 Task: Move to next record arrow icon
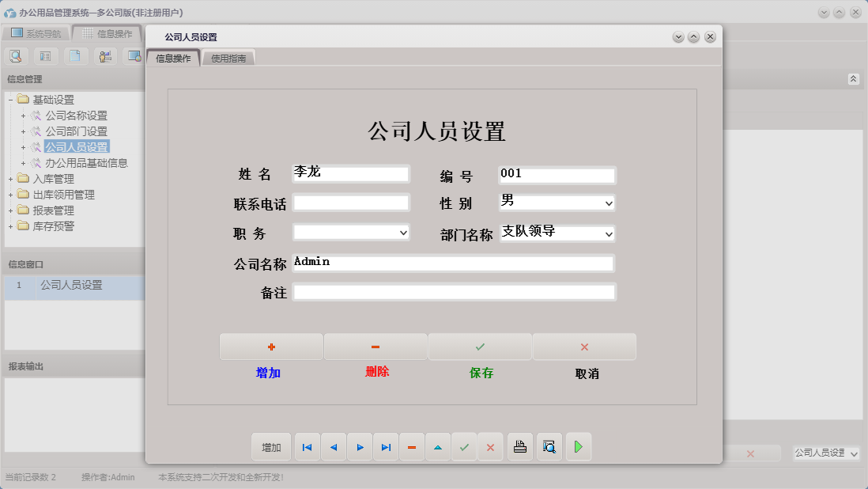pyautogui.click(x=360, y=447)
